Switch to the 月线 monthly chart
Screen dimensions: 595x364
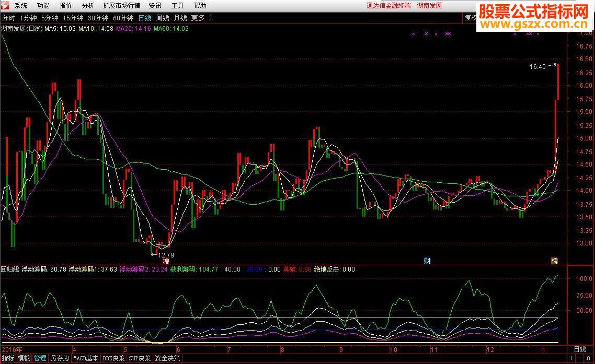(180, 18)
